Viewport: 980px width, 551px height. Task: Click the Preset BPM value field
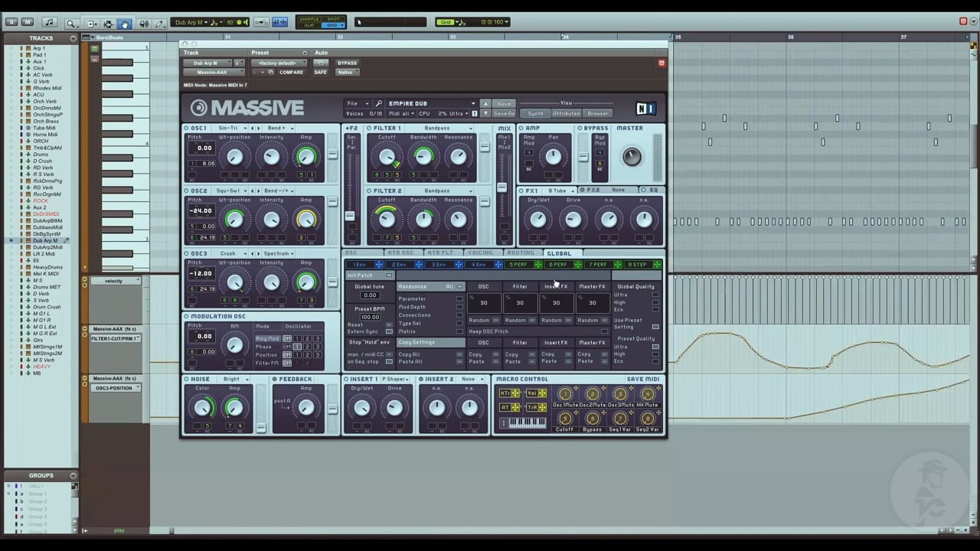coord(370,317)
